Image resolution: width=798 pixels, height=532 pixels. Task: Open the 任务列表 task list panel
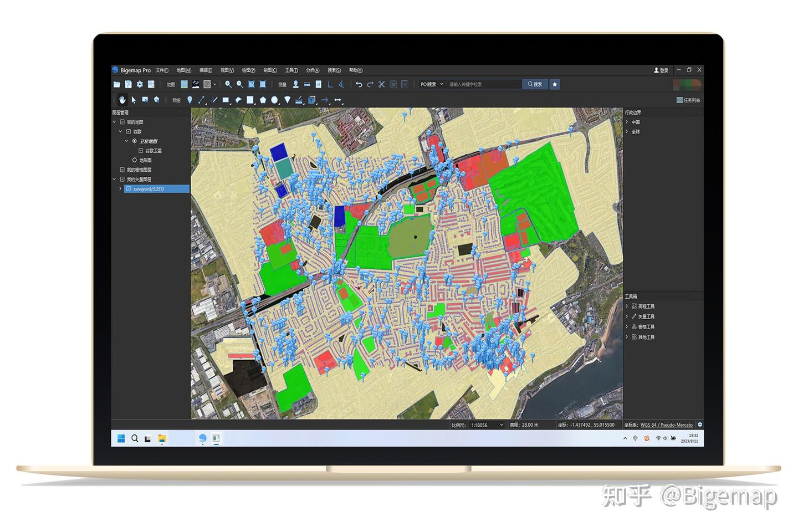[689, 100]
